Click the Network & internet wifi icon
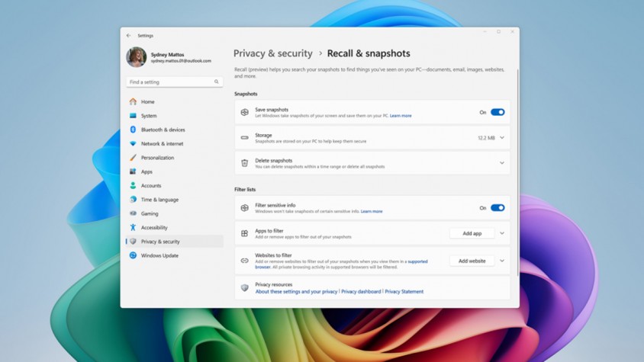644x362 pixels. tap(133, 143)
